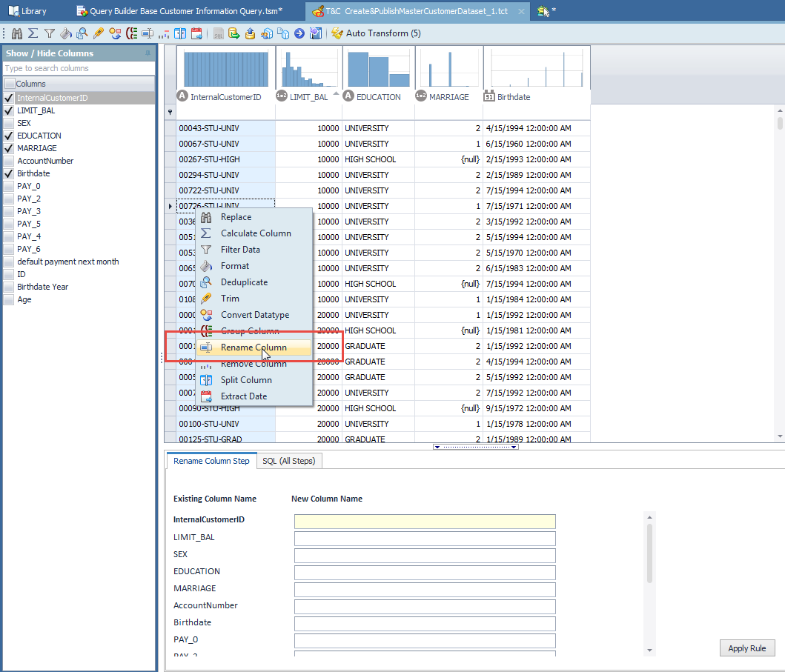Click the upload arrow toolbar icon
The image size is (785, 672).
tap(251, 33)
